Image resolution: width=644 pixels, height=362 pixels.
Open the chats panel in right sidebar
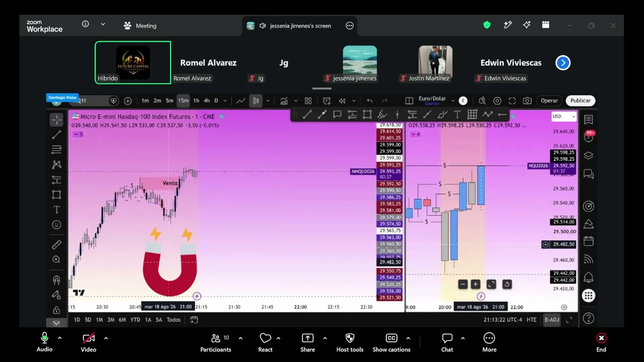(x=588, y=174)
